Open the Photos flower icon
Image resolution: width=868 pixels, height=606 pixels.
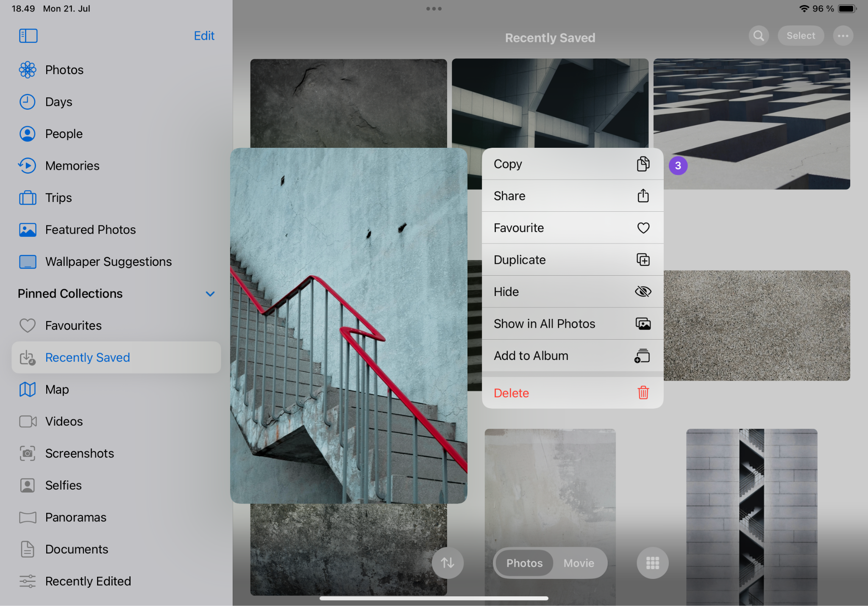28,70
